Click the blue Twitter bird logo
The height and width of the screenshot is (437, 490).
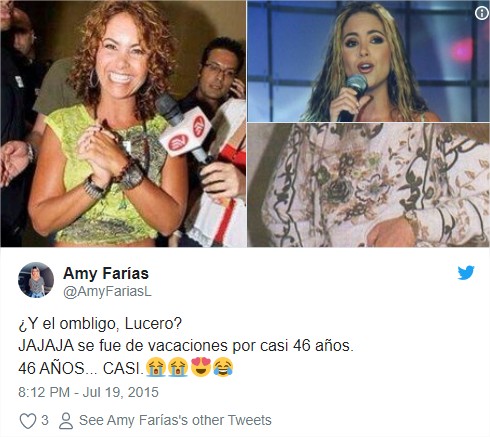point(466,273)
